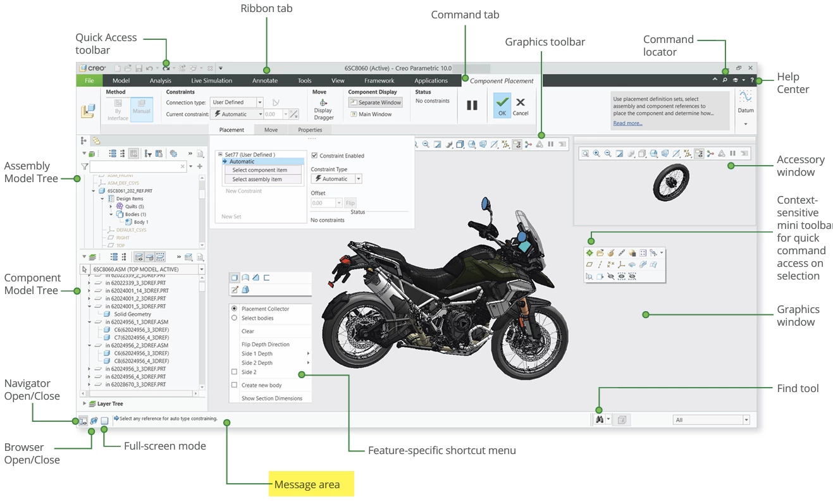The image size is (833, 504).
Task: Collapse the Bodies (1) tree node
Action: coord(111,214)
